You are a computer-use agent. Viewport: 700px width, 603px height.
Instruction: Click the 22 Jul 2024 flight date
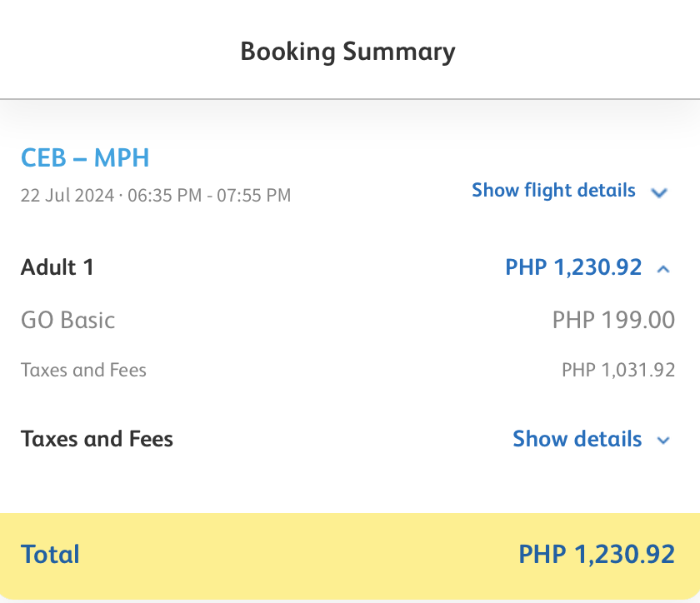tap(67, 197)
